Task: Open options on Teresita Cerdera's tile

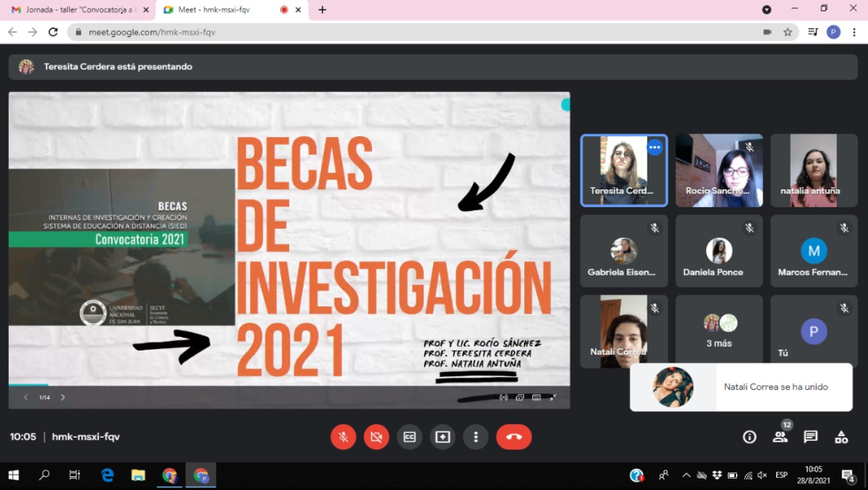Action: point(654,147)
